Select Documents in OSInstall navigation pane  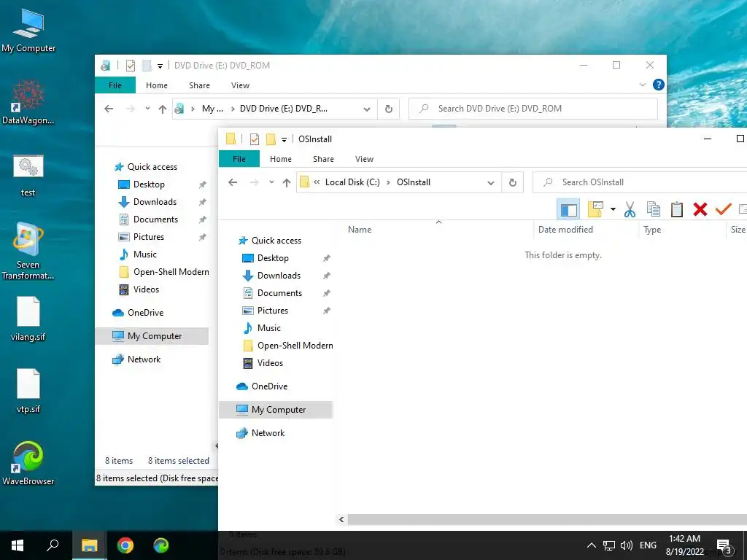coord(279,293)
